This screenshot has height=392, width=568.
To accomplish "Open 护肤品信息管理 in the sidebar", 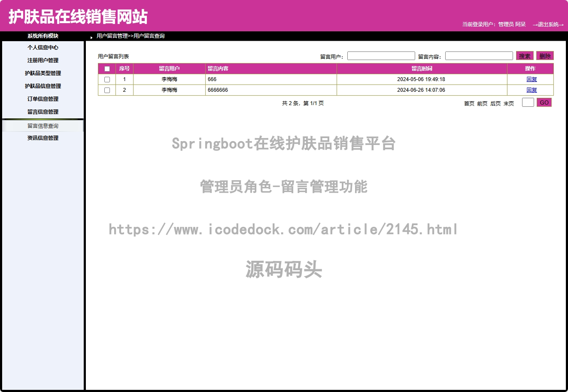I will (43, 86).
